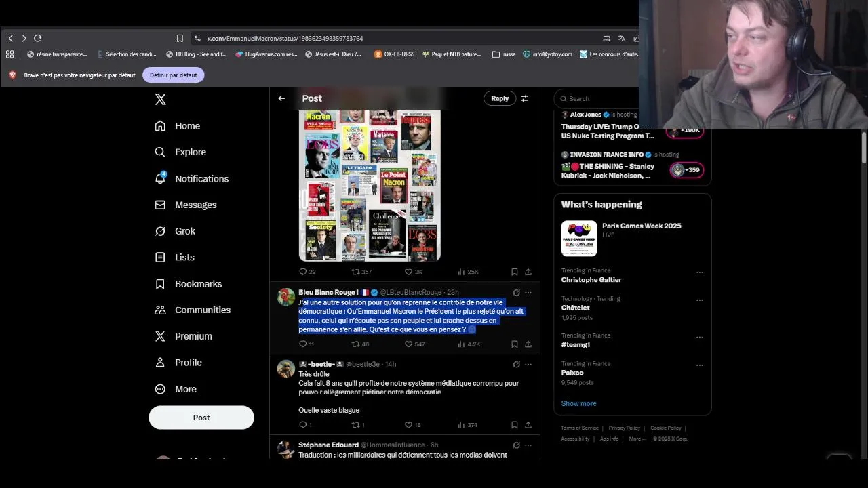Click Définir par défaut button

[174, 75]
